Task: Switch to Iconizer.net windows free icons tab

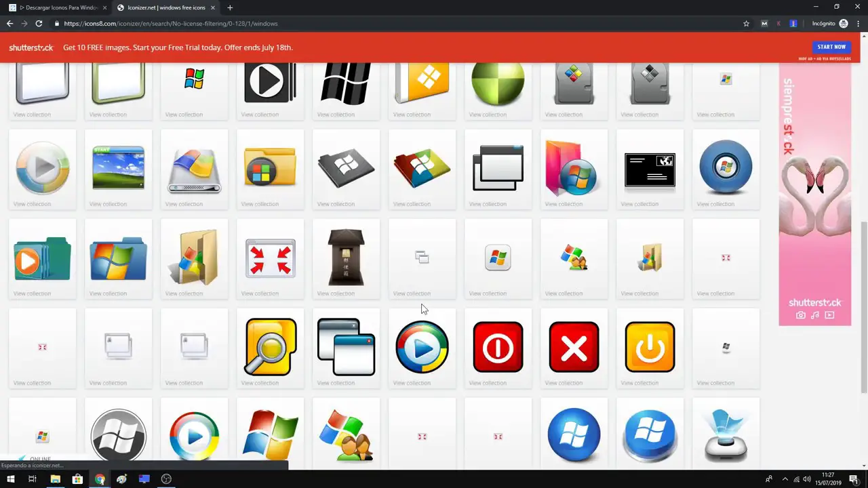Action: click(165, 7)
